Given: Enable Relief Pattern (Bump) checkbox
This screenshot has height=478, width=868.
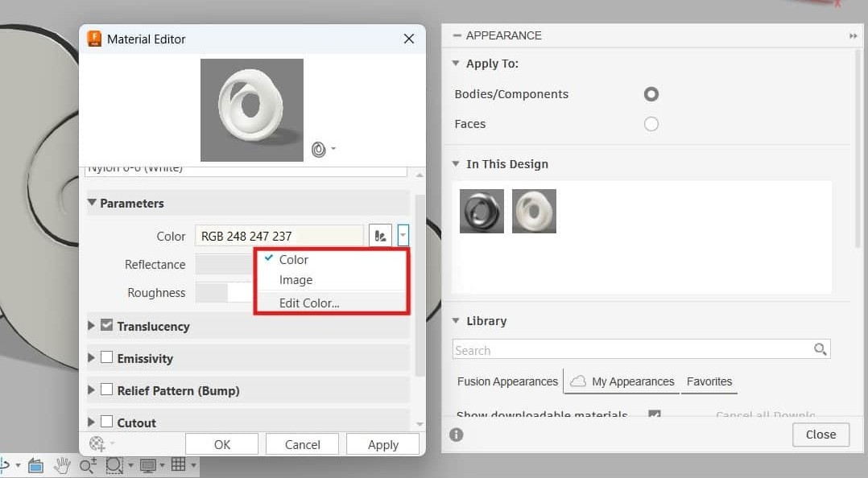Looking at the screenshot, I should [107, 389].
